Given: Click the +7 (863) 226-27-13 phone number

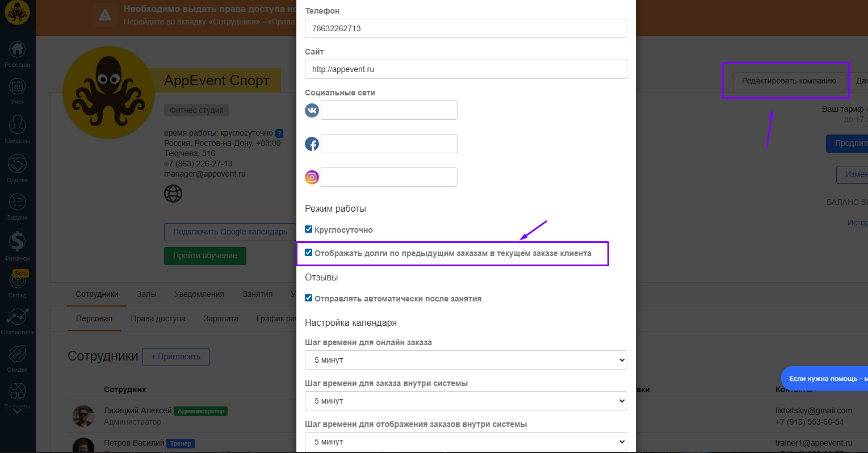Looking at the screenshot, I should [198, 163].
